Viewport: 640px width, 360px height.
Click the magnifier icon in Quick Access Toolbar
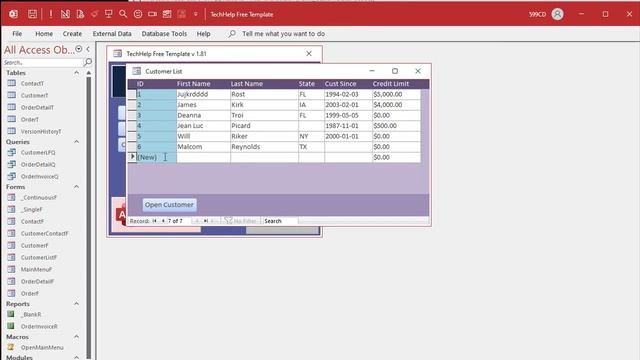[123, 14]
